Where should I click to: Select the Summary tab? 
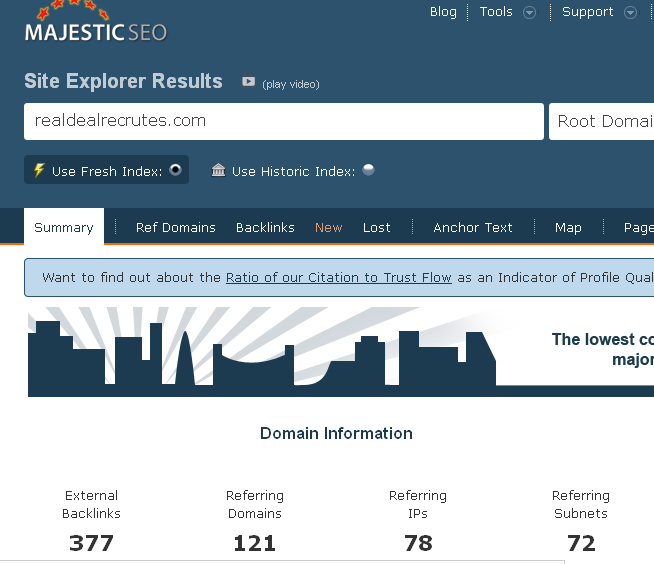click(x=64, y=227)
